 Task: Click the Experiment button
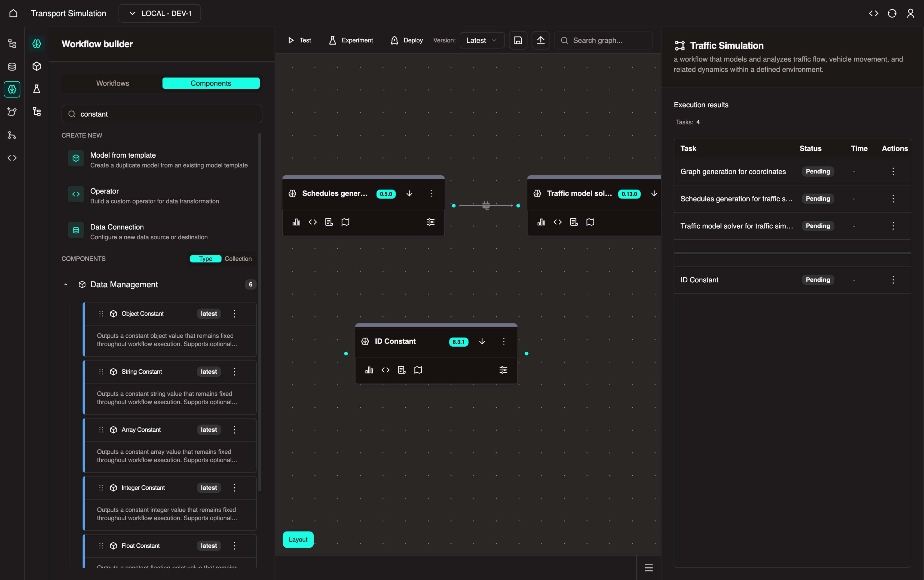click(351, 40)
